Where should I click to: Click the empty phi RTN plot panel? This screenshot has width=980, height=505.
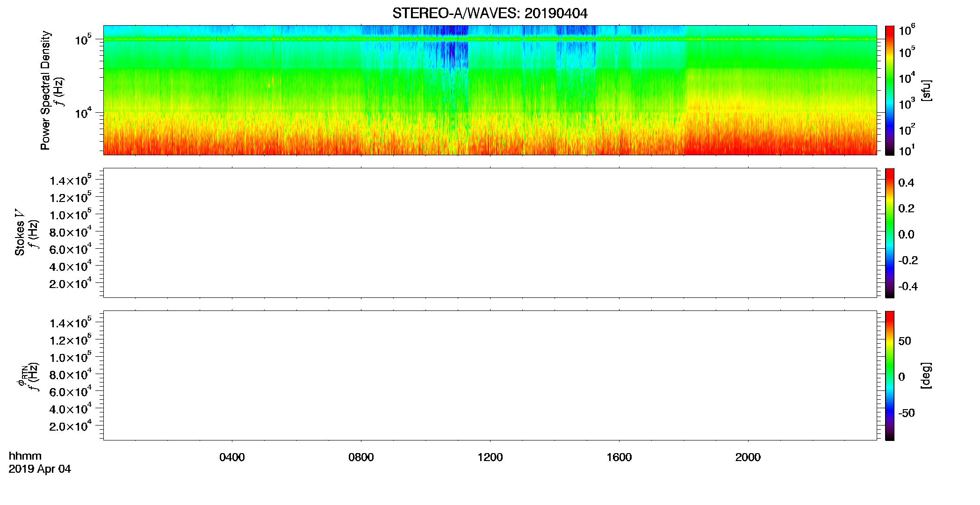(490, 375)
